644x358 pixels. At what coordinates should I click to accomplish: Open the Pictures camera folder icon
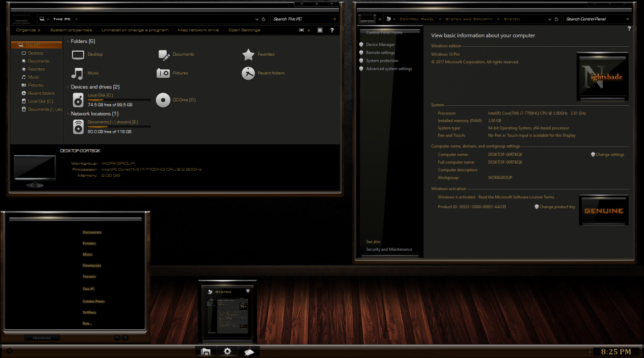(163, 73)
